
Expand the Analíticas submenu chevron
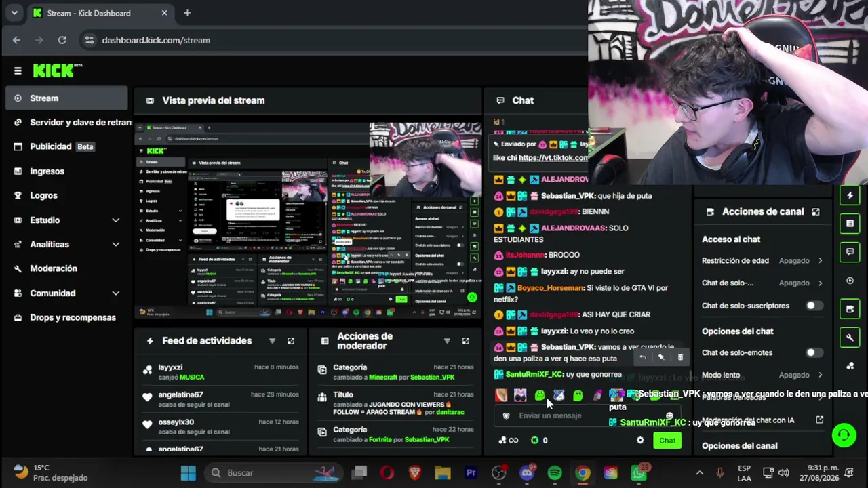[115, 245]
